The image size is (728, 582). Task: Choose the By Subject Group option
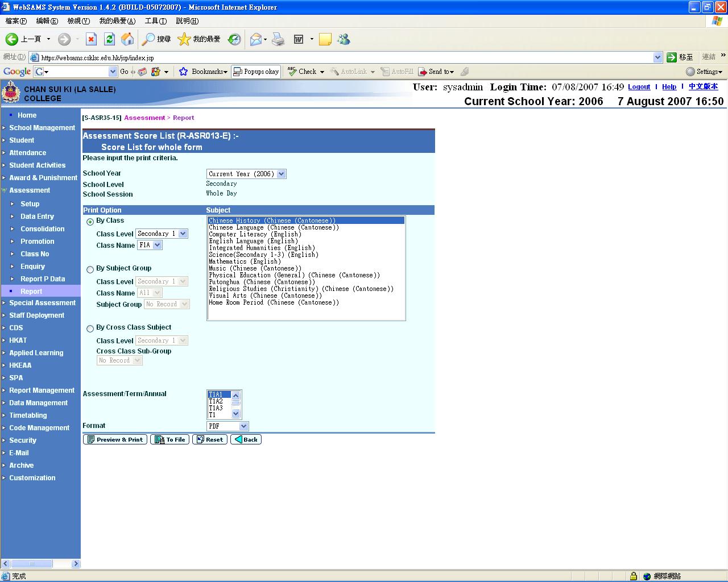pos(90,269)
